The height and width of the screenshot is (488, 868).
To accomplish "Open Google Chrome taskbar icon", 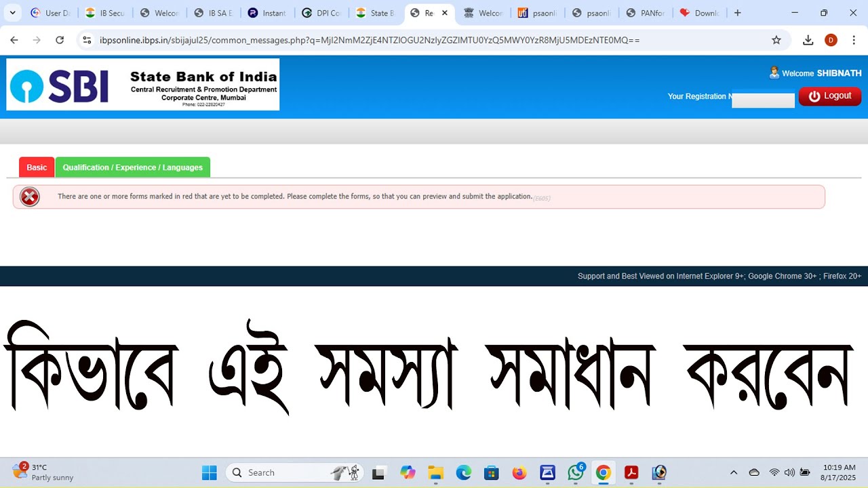I will click(604, 472).
